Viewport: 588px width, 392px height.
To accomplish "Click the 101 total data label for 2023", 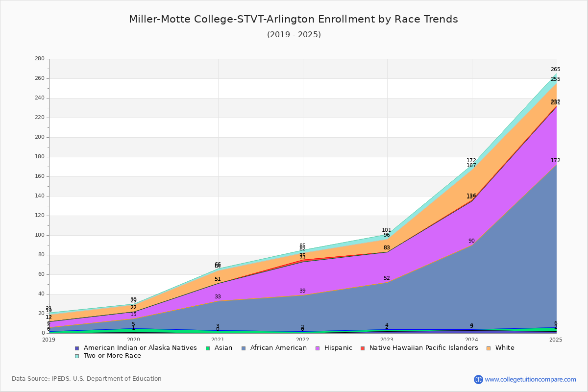I will point(387,230).
